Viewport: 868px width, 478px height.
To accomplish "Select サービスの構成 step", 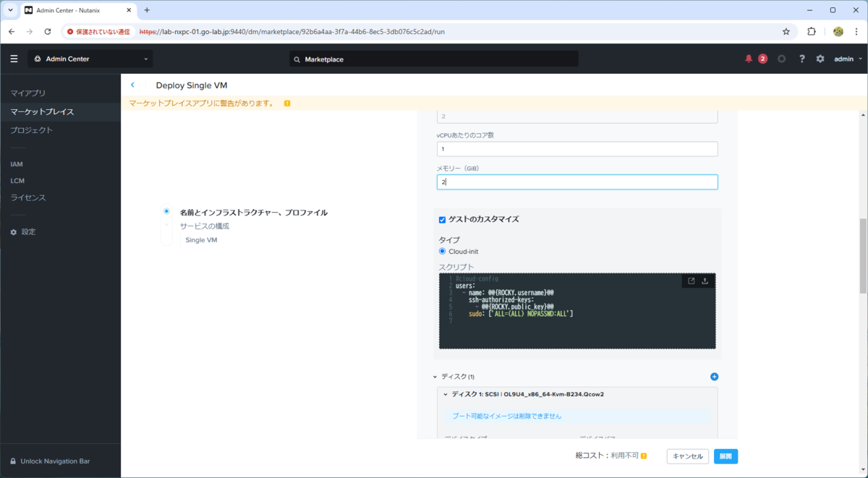I will (x=205, y=226).
